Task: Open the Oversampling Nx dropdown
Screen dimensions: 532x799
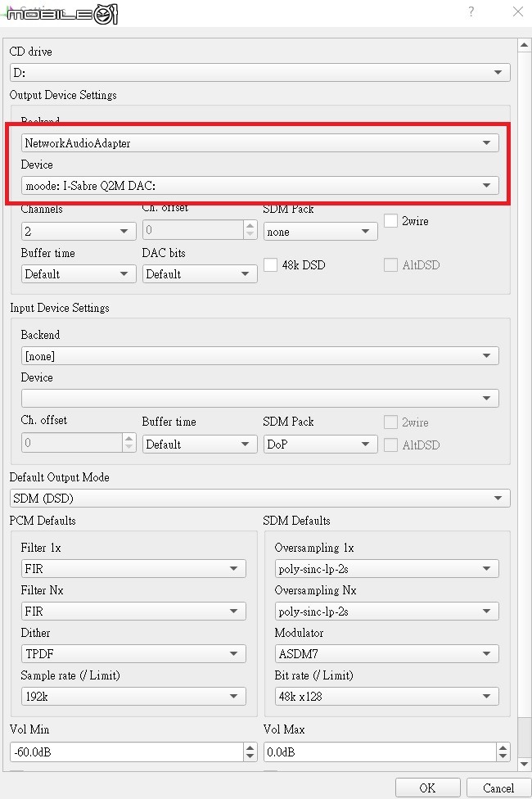Action: [x=387, y=611]
